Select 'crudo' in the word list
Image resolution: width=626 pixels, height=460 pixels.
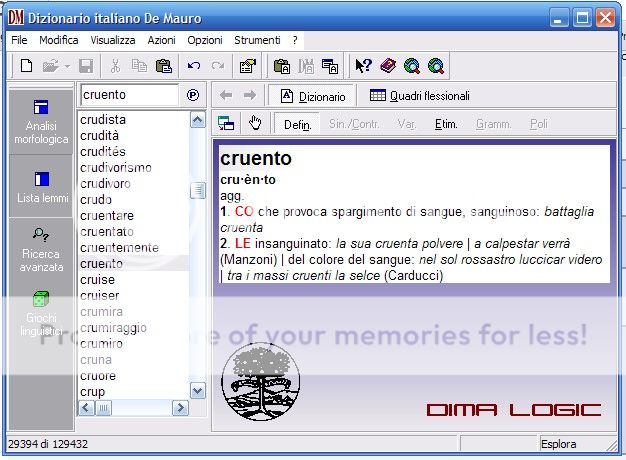pos(96,200)
